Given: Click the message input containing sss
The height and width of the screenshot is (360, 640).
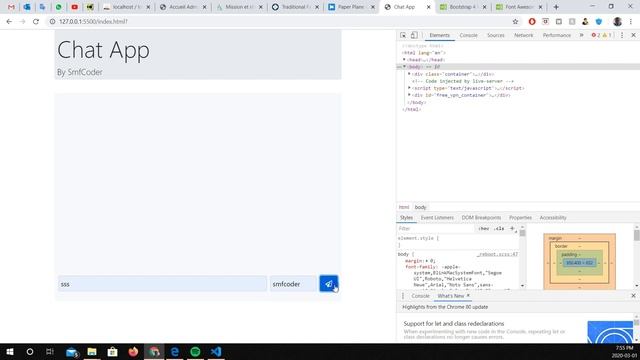Looking at the screenshot, I should [x=162, y=284].
